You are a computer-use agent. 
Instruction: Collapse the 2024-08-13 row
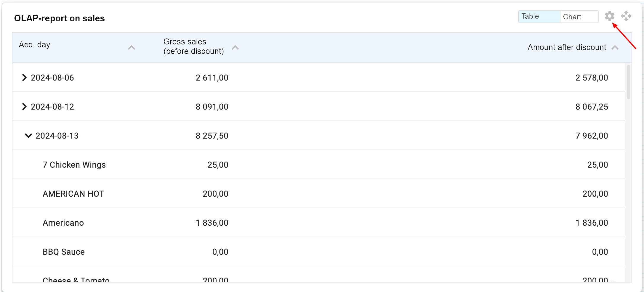click(x=28, y=136)
